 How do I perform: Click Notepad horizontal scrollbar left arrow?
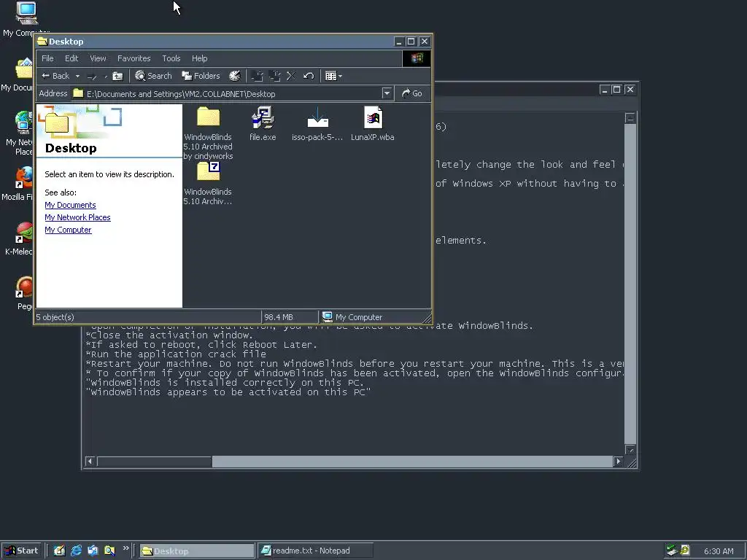[90, 461]
